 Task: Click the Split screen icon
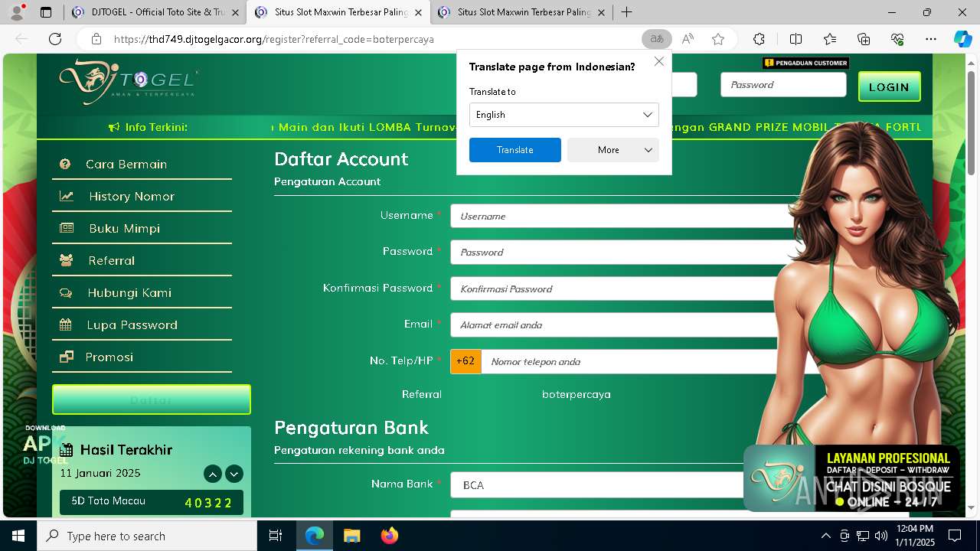[795, 39]
